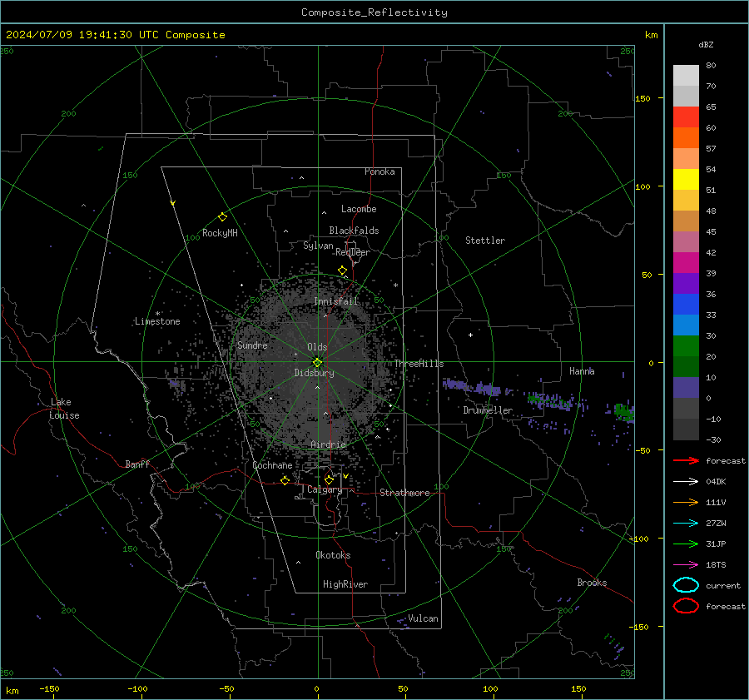The width and height of the screenshot is (749, 700).
Task: Click white asterisk above Limestone label
Action: pyautogui.click(x=157, y=314)
